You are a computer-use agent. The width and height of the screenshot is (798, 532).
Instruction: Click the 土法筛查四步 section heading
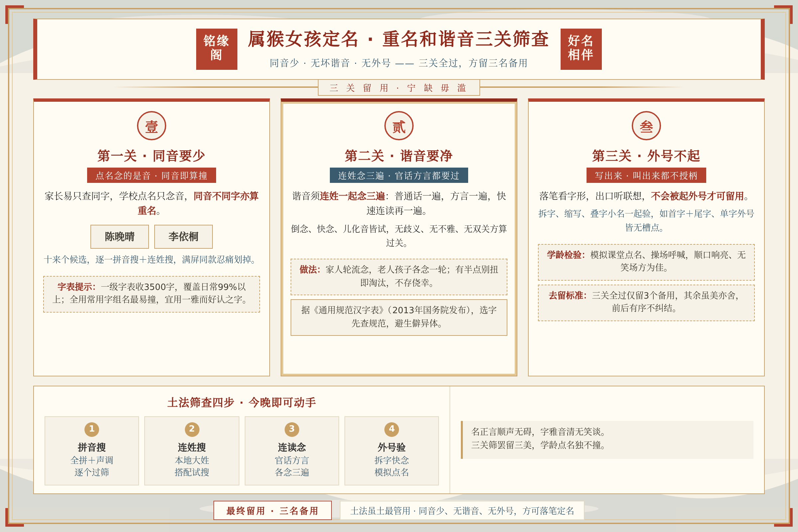(x=242, y=402)
